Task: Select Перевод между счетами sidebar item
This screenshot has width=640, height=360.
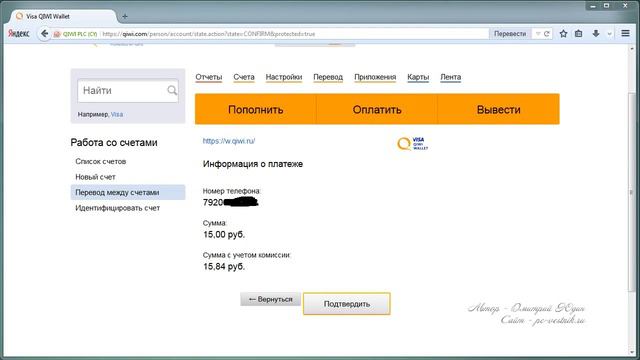Action: pos(128,192)
